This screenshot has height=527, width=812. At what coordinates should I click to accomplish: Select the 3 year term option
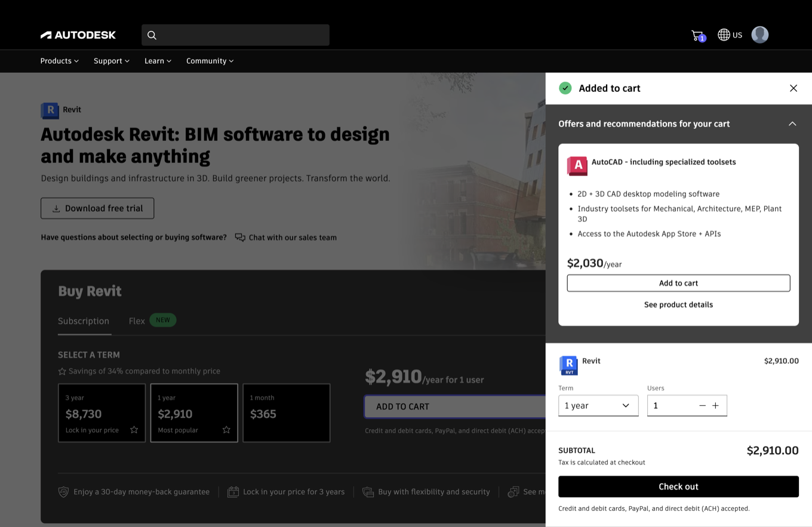point(101,413)
